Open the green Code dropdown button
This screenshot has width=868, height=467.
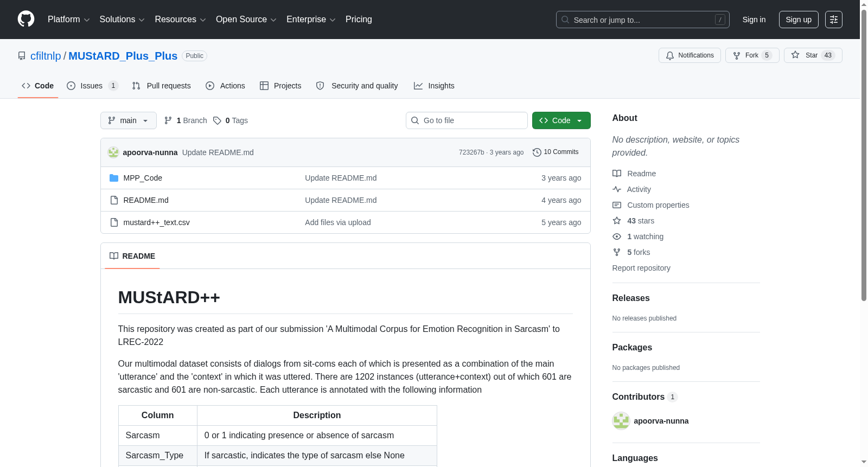[x=561, y=120]
